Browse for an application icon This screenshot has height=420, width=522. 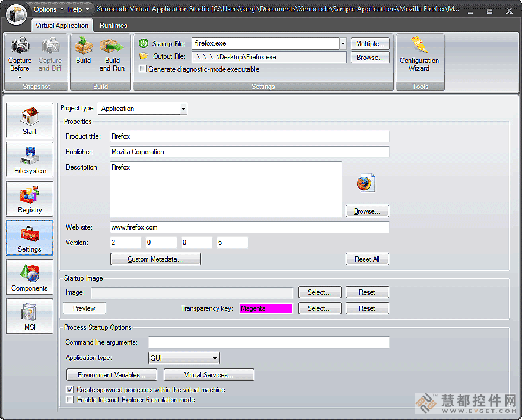coord(367,211)
